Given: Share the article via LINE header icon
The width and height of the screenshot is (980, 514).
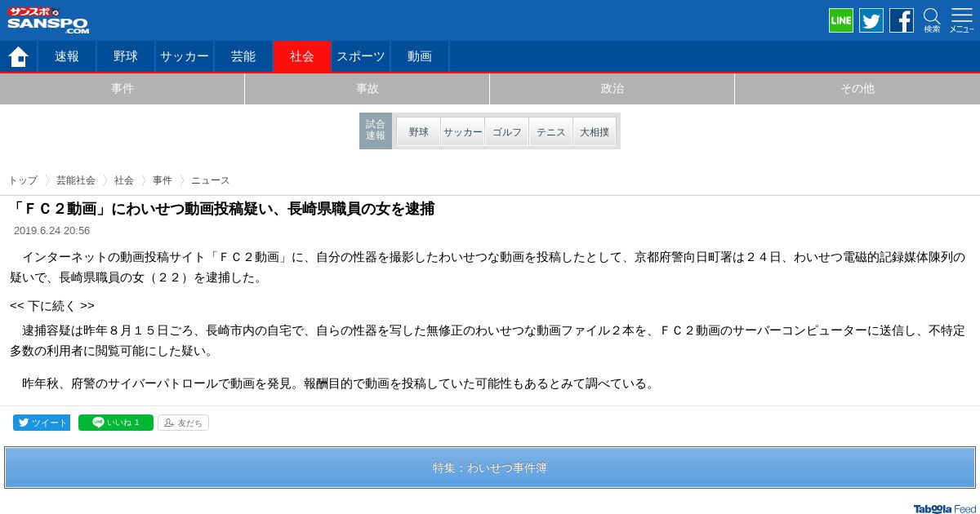Looking at the screenshot, I should click(841, 20).
